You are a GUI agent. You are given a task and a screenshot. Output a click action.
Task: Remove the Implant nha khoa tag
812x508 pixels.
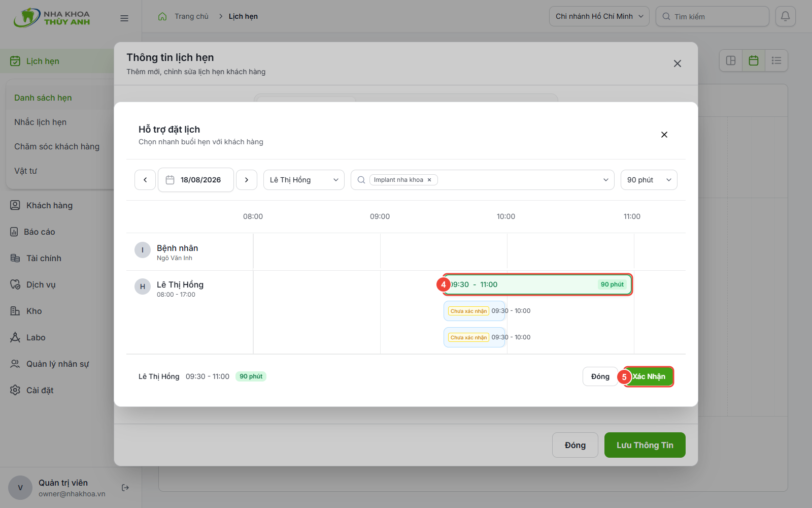(x=429, y=180)
